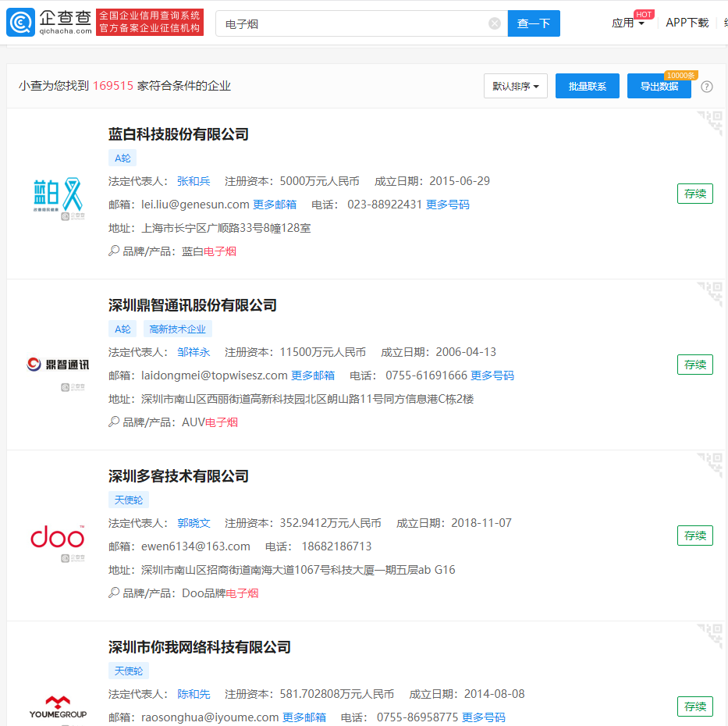Screen dimensions: 728x726
Task: Click 更多号码 next to 0755-86958775
Action: [483, 717]
